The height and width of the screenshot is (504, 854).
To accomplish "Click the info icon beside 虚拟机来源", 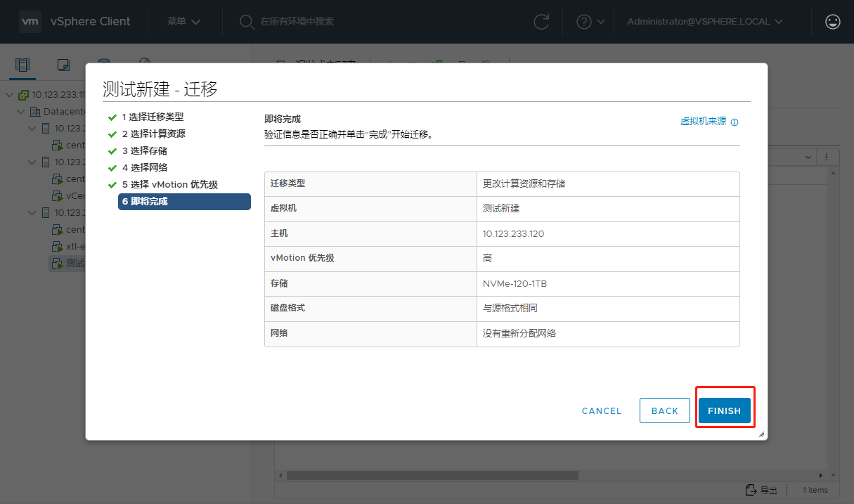I will 735,122.
